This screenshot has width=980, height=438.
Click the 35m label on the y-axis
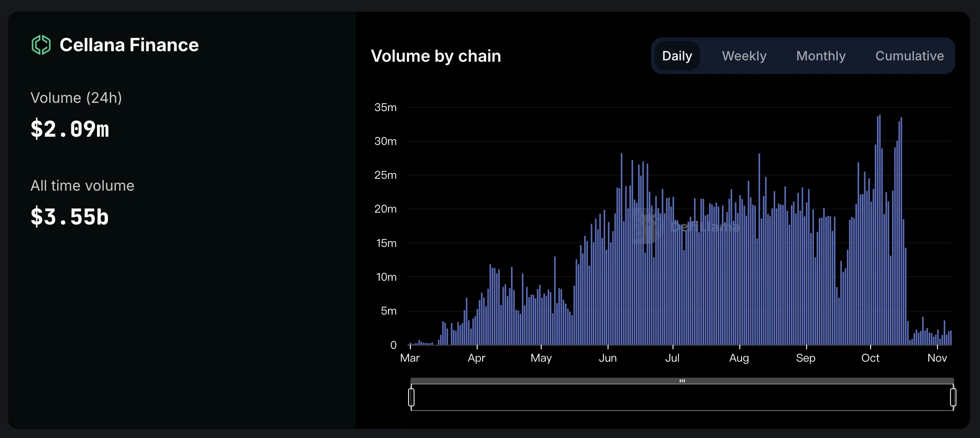pos(385,107)
